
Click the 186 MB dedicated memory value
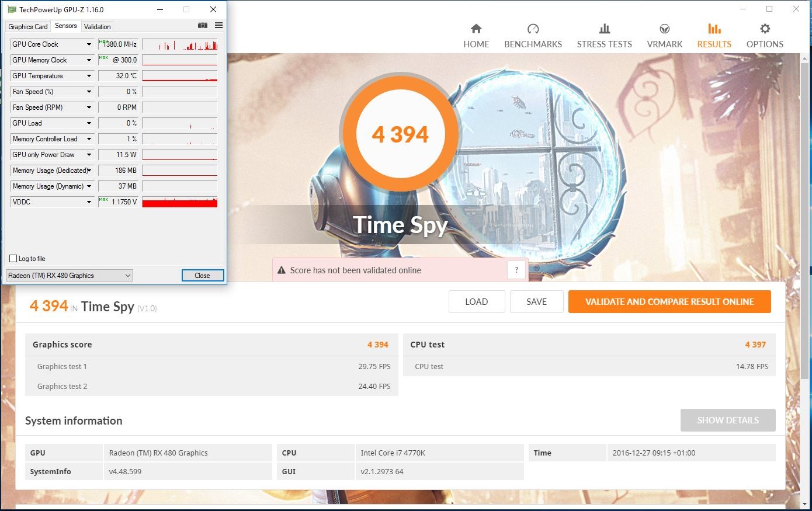(x=118, y=171)
